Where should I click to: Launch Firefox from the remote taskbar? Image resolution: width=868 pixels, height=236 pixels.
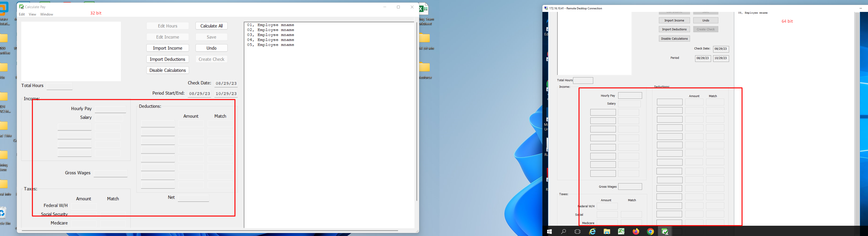[636, 232]
